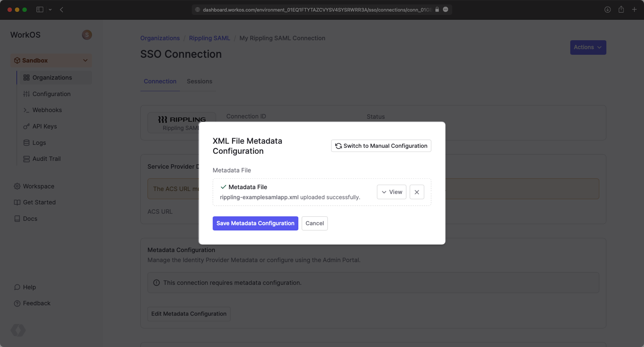644x347 pixels.
Task: Open Workspace settings
Action: click(38, 186)
